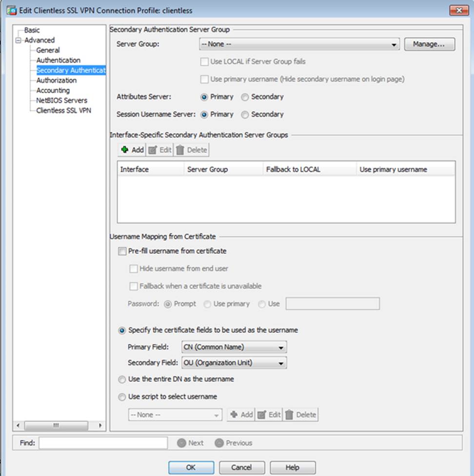This screenshot has height=476, width=474.
Task: Click the Find Previous arrow icon
Action: pyautogui.click(x=219, y=443)
